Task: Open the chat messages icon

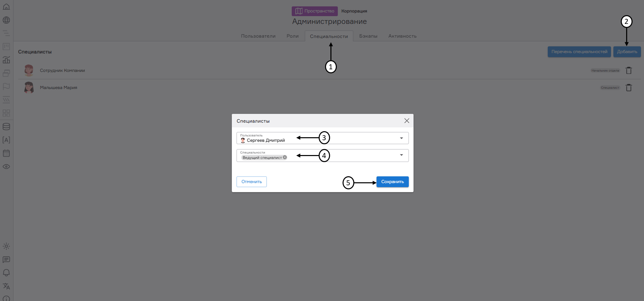Action: click(x=6, y=260)
